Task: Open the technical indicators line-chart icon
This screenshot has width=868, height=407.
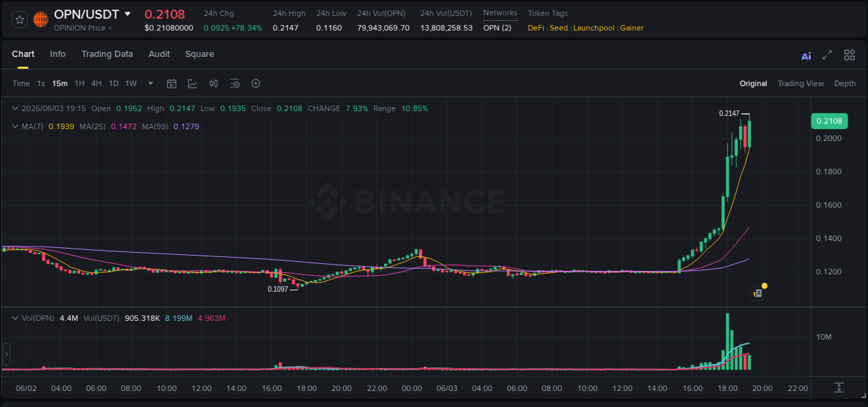Action: click(x=192, y=83)
